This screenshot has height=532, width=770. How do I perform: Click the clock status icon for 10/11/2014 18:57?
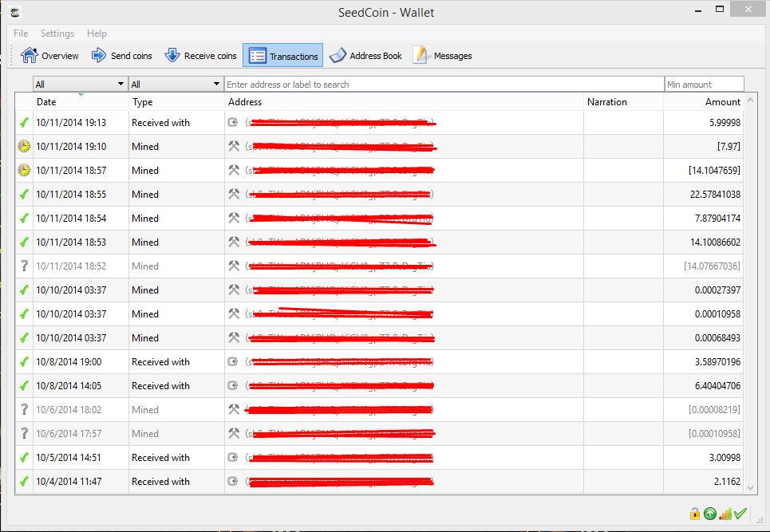[24, 171]
